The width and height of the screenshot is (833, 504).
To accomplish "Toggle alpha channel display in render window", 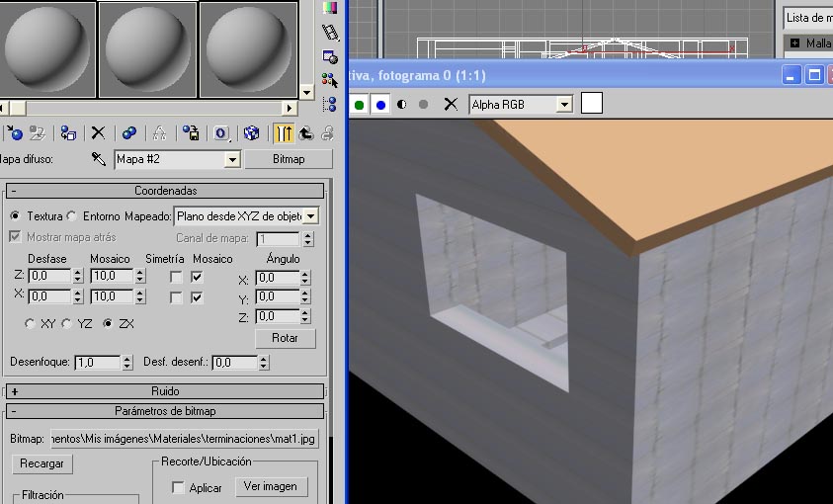I will (x=401, y=105).
